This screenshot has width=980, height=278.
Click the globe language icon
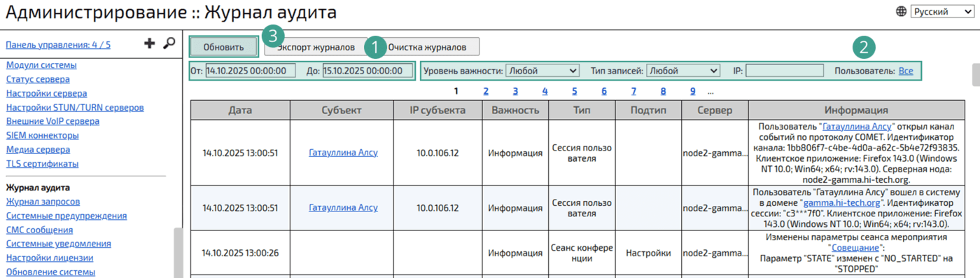(901, 12)
